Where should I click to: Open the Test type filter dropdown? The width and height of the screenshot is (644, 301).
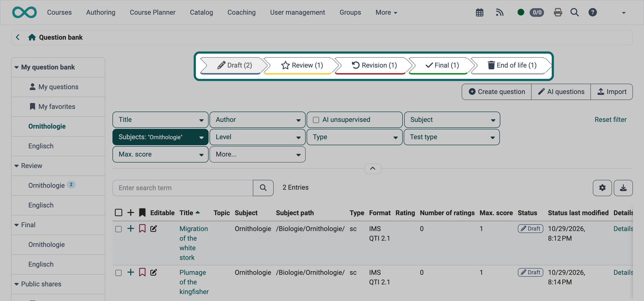pos(452,137)
